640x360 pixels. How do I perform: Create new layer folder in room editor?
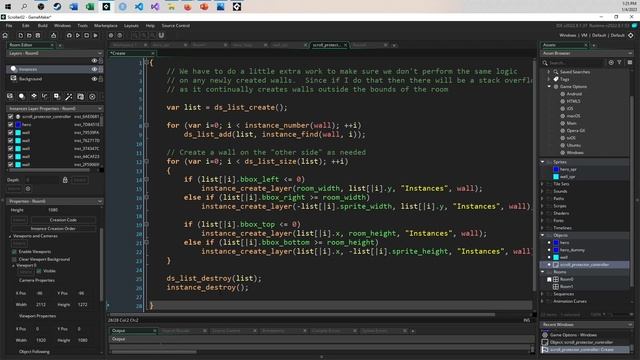point(80,96)
